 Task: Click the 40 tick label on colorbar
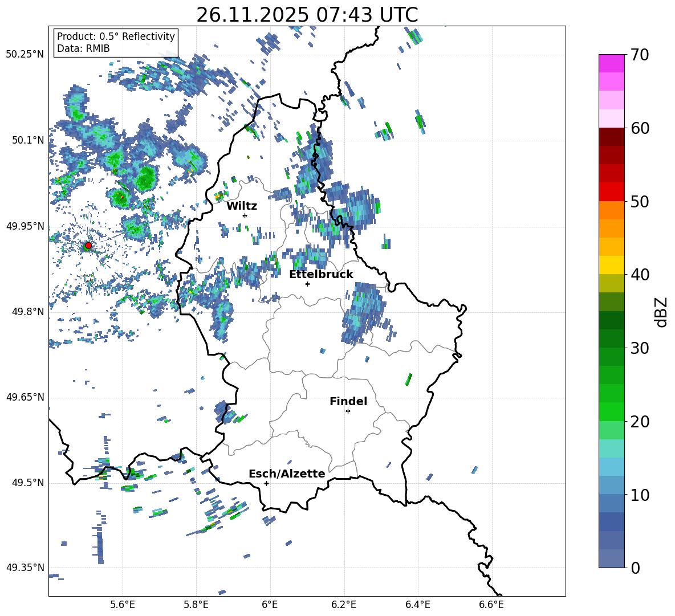click(x=640, y=275)
